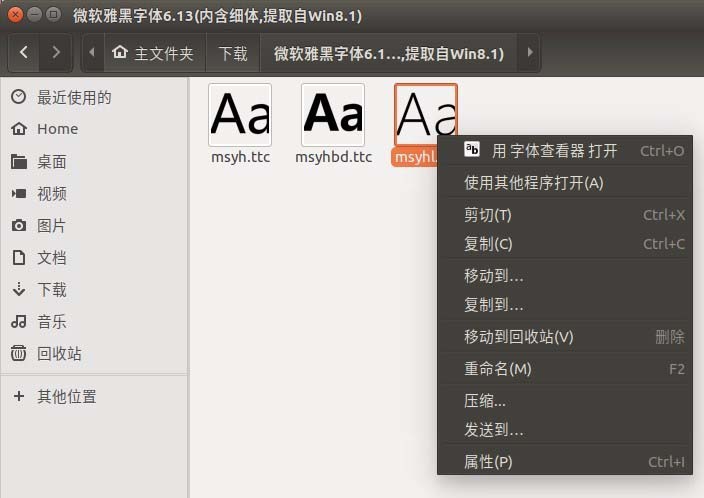The height and width of the screenshot is (498, 704).
Task: Click the plus icon beside 其他位置
Action: pos(18,396)
